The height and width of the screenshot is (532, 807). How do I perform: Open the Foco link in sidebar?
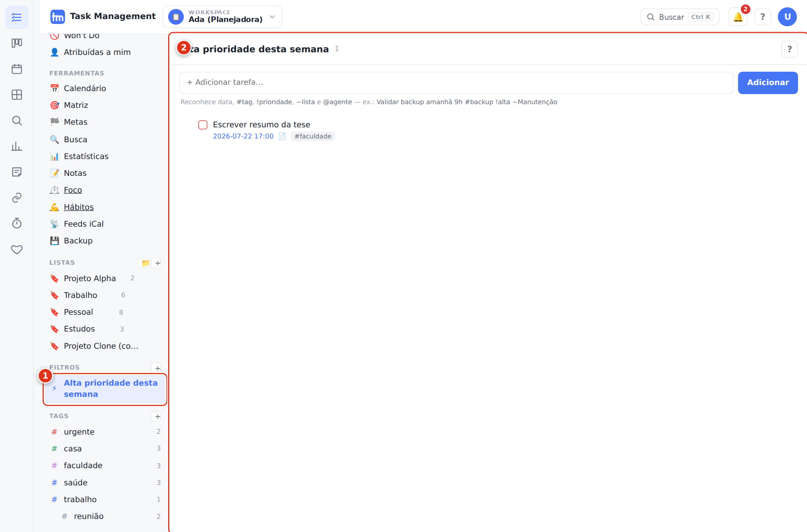pyautogui.click(x=73, y=190)
